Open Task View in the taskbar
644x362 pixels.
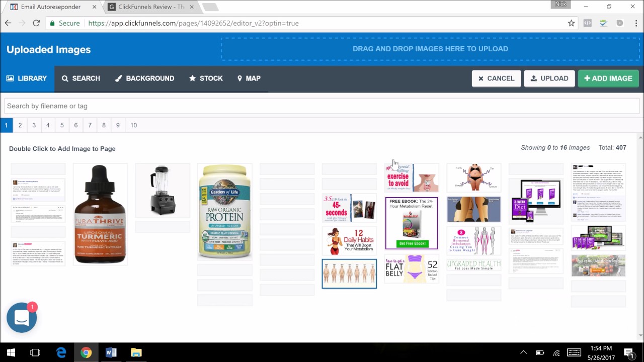click(35, 352)
